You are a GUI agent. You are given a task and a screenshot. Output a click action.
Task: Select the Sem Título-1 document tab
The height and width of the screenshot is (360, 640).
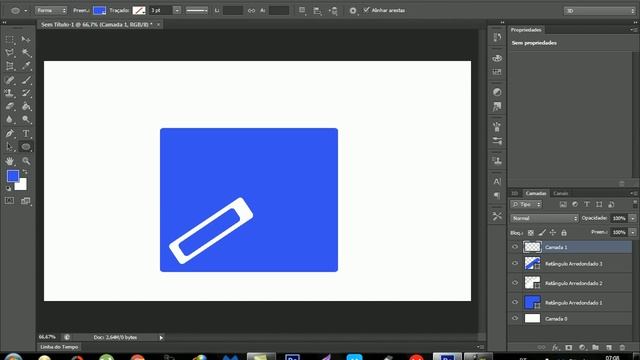(97, 24)
